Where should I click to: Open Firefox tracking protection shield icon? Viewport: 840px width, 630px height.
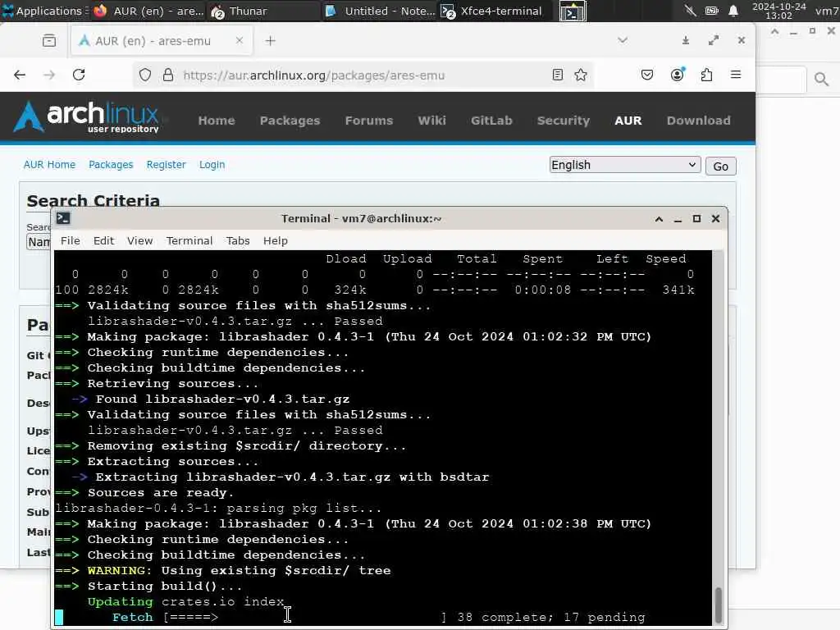pyautogui.click(x=145, y=75)
